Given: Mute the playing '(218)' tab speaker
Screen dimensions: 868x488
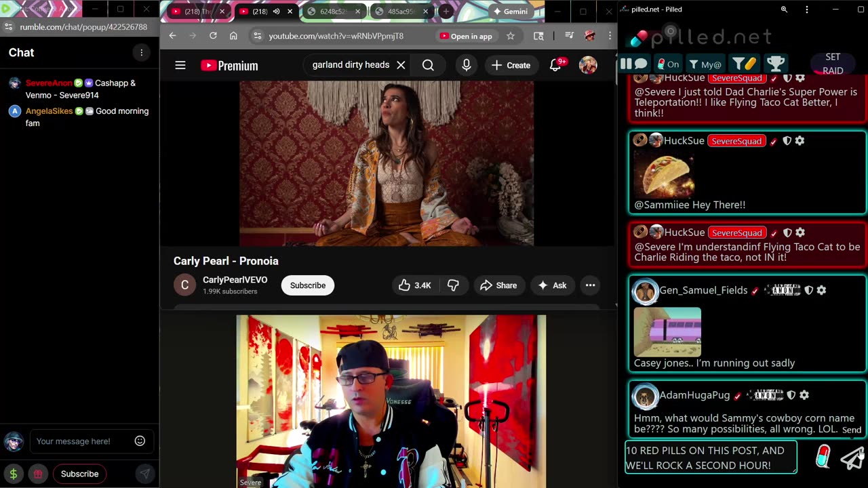Looking at the screenshot, I should click(276, 12).
